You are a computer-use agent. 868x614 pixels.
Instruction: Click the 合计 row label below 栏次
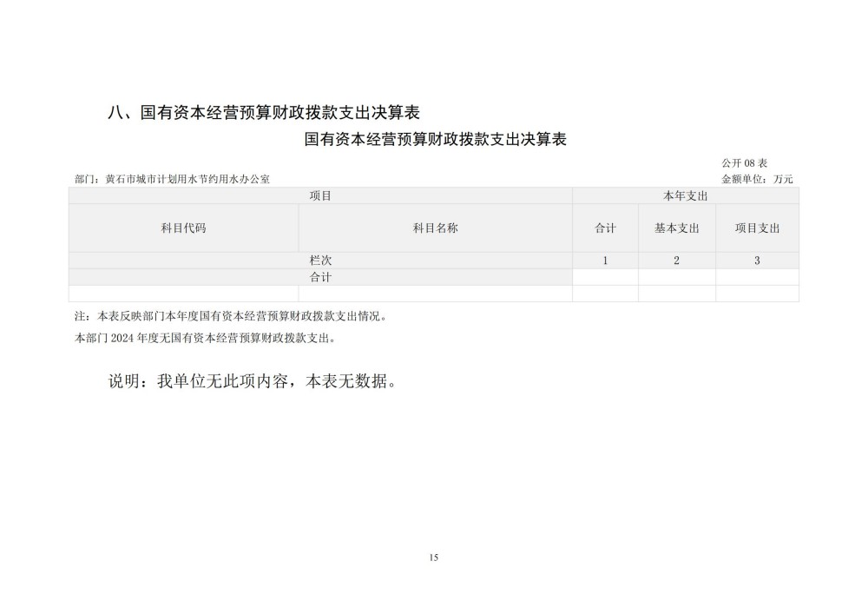pos(320,277)
